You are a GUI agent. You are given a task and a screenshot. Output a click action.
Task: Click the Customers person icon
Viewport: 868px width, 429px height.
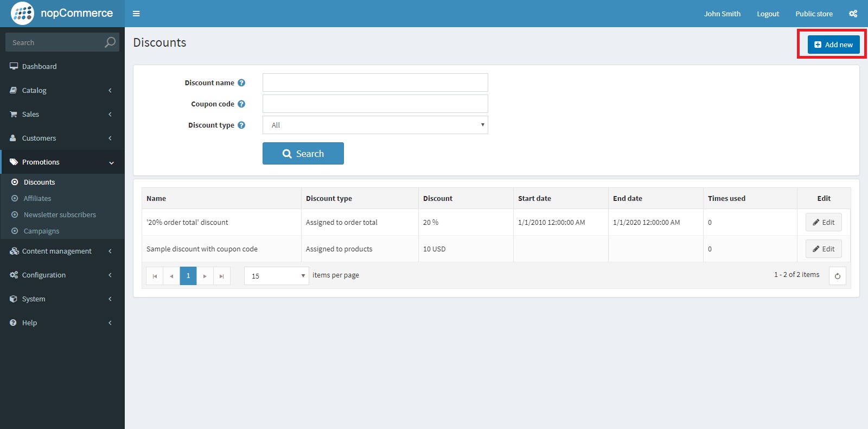13,138
